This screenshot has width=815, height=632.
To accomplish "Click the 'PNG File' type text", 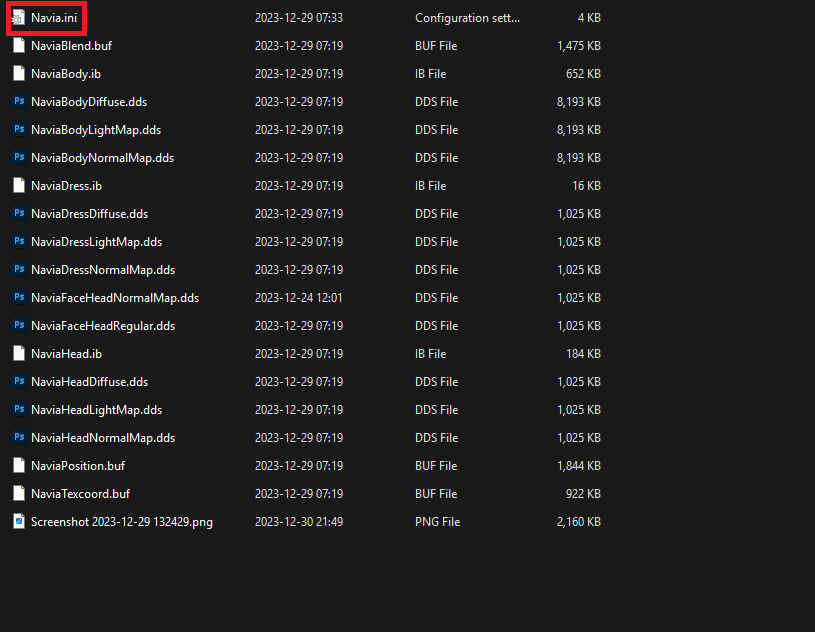I will [438, 522].
